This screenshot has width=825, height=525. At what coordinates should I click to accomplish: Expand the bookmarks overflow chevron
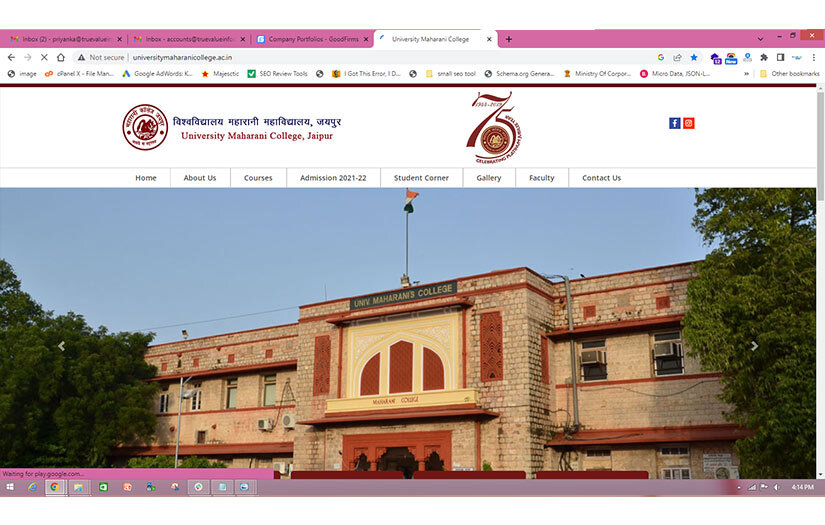pos(746,74)
